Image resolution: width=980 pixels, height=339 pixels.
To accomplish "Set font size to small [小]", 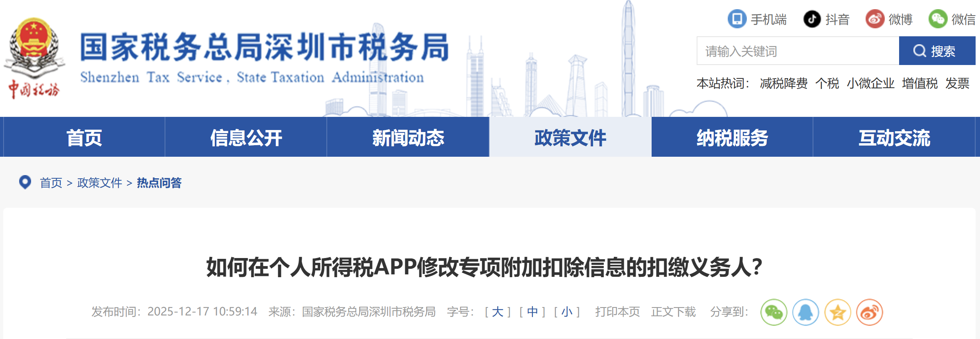I will (567, 311).
